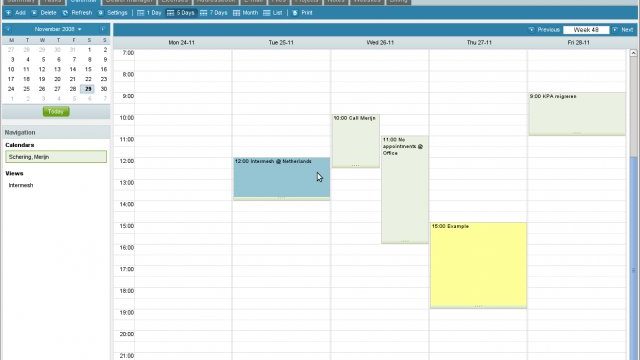640x360 pixels.
Task: Click the 7 Days view icon
Action: point(204,13)
